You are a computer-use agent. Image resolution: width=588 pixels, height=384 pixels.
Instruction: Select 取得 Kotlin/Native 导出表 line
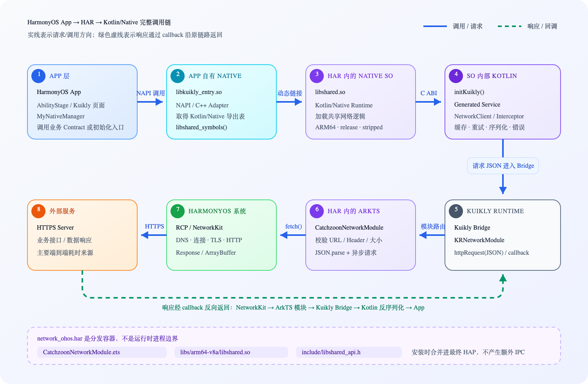(211, 116)
